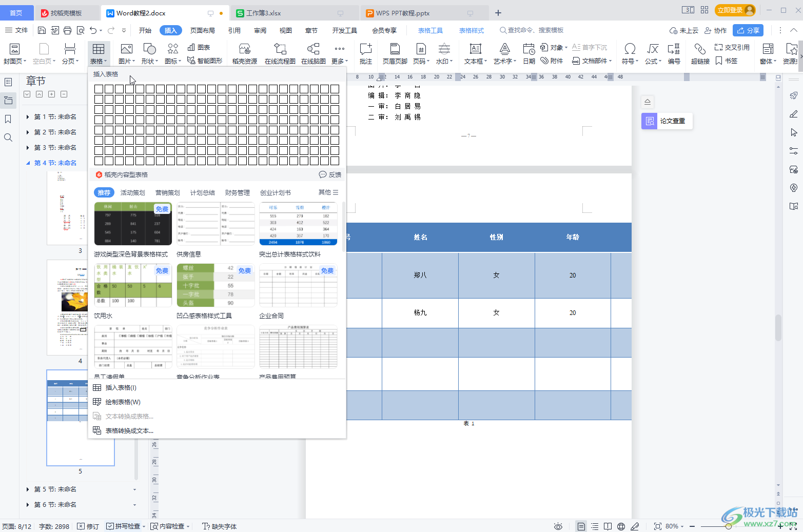Switch to reading view icon in status bar
Viewport: 803px width, 532px height.
[x=608, y=526]
